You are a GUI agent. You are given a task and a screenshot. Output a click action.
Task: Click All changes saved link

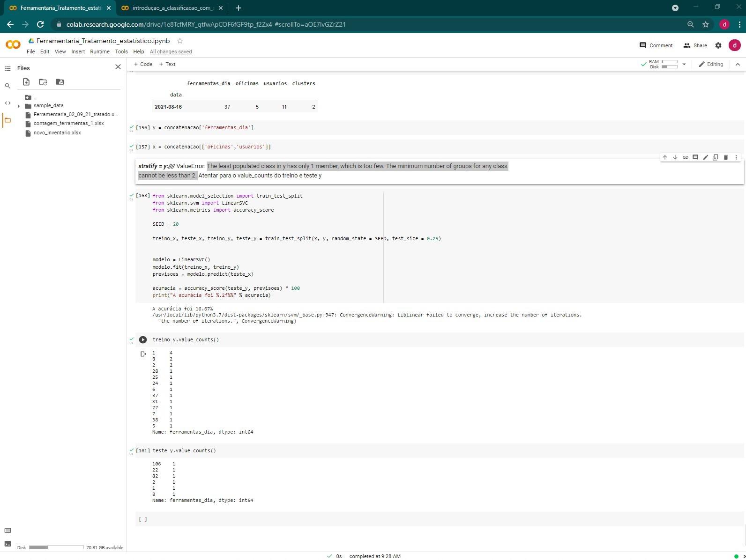pyautogui.click(x=171, y=52)
